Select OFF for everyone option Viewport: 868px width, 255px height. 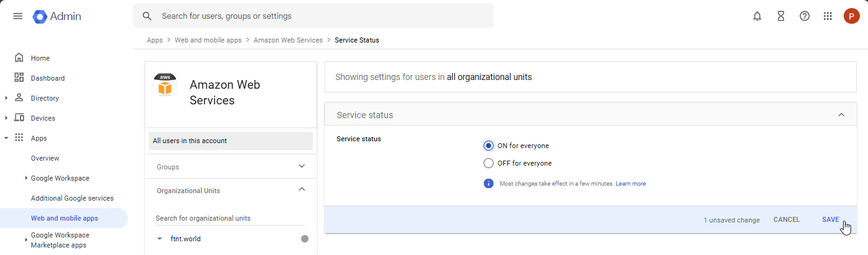click(x=489, y=163)
